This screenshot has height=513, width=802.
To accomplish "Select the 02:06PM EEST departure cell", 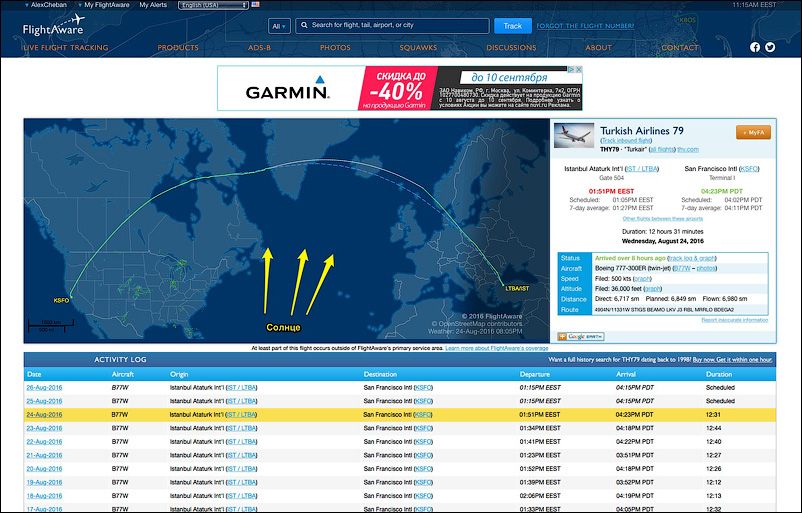I will (x=540, y=496).
